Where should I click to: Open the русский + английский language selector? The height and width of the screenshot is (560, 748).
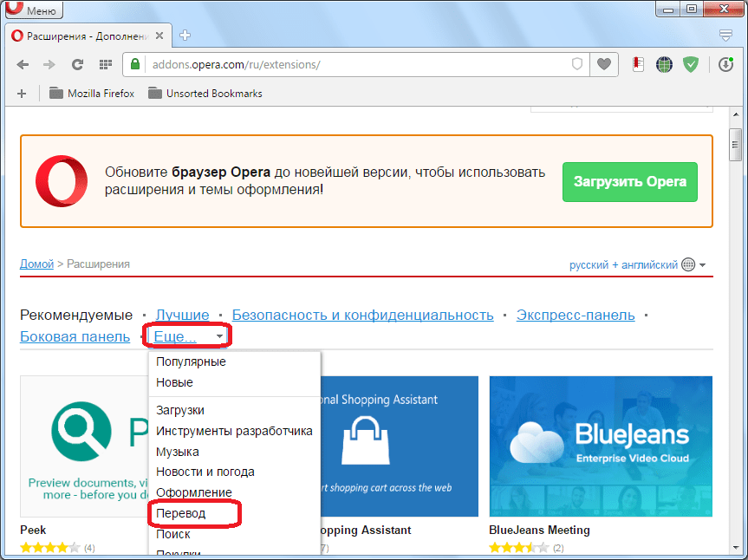pos(637,264)
